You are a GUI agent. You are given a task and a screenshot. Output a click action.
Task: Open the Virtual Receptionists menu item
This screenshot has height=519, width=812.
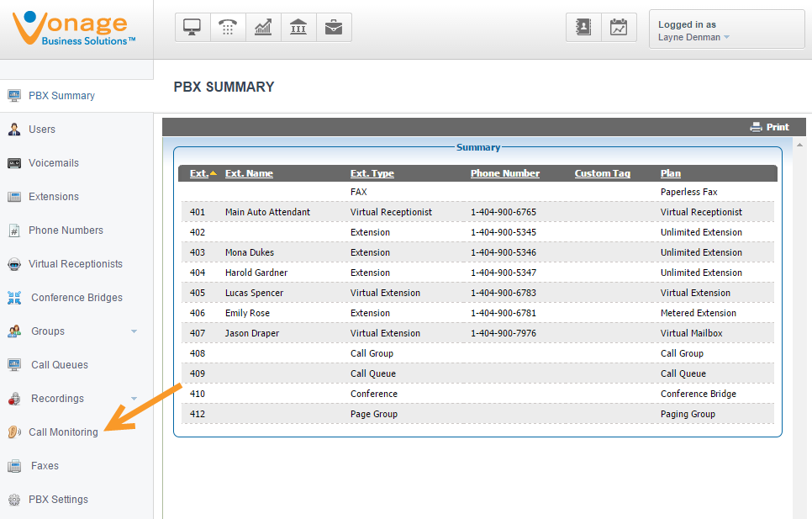click(76, 264)
